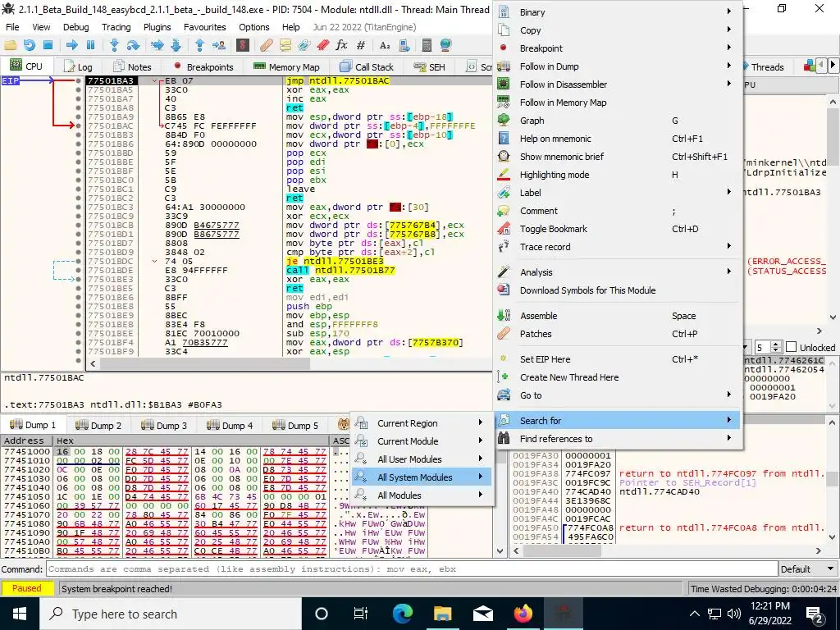The image size is (840, 630).
Task: Expand the Find references to submenu
Action: coord(618,439)
